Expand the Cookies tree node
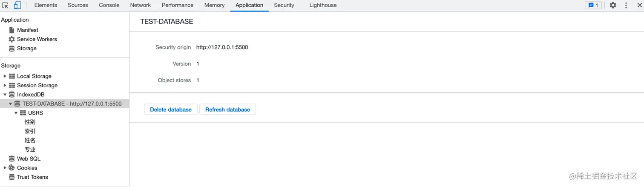The height and width of the screenshot is (187, 644). tap(5, 168)
